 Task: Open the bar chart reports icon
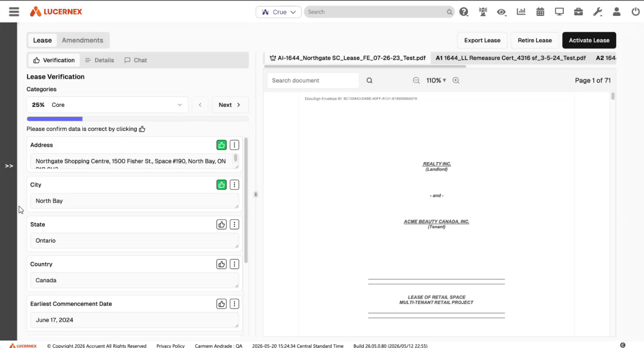521,12
